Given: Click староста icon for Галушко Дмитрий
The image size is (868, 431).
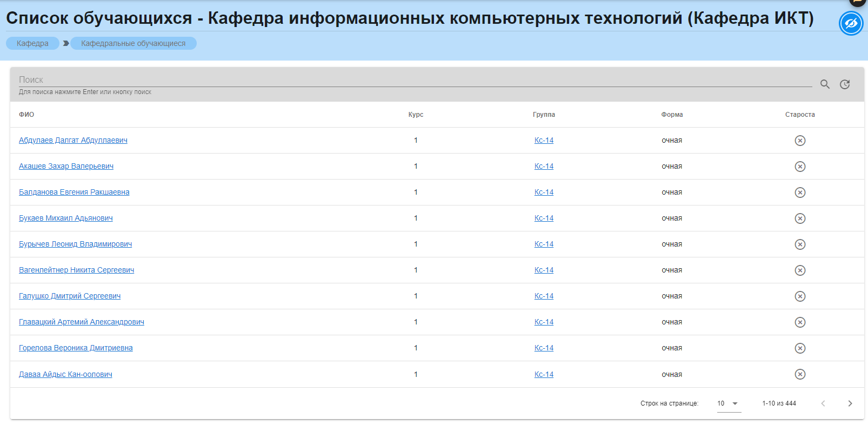Looking at the screenshot, I should click(x=800, y=296).
